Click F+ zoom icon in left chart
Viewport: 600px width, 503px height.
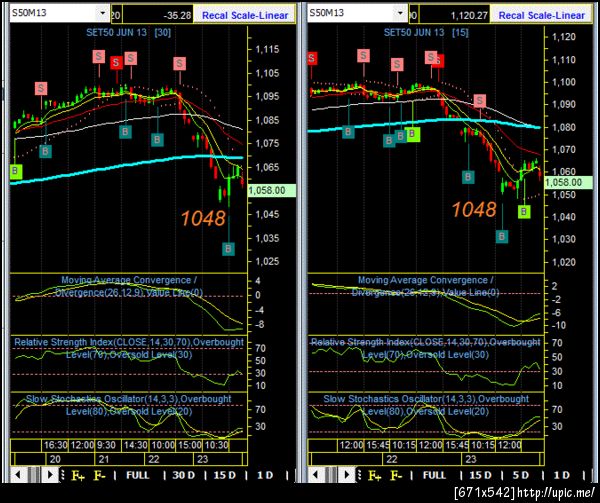pos(78,475)
